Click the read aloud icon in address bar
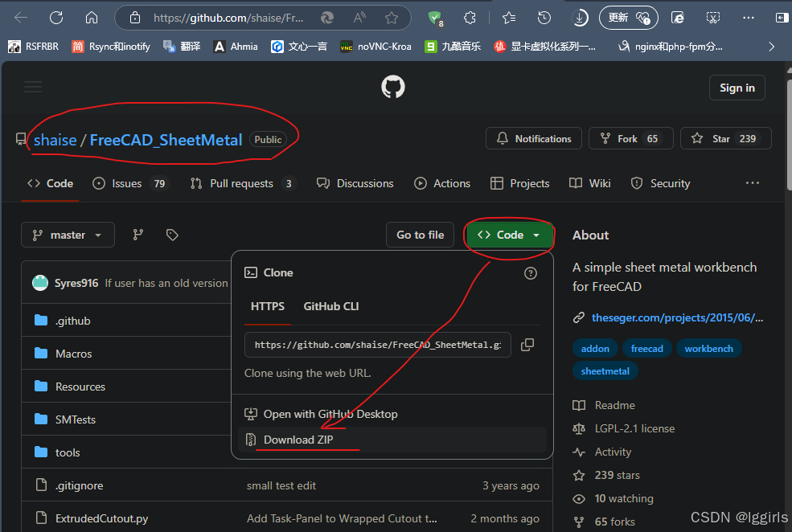Image resolution: width=792 pixels, height=532 pixels. click(359, 18)
